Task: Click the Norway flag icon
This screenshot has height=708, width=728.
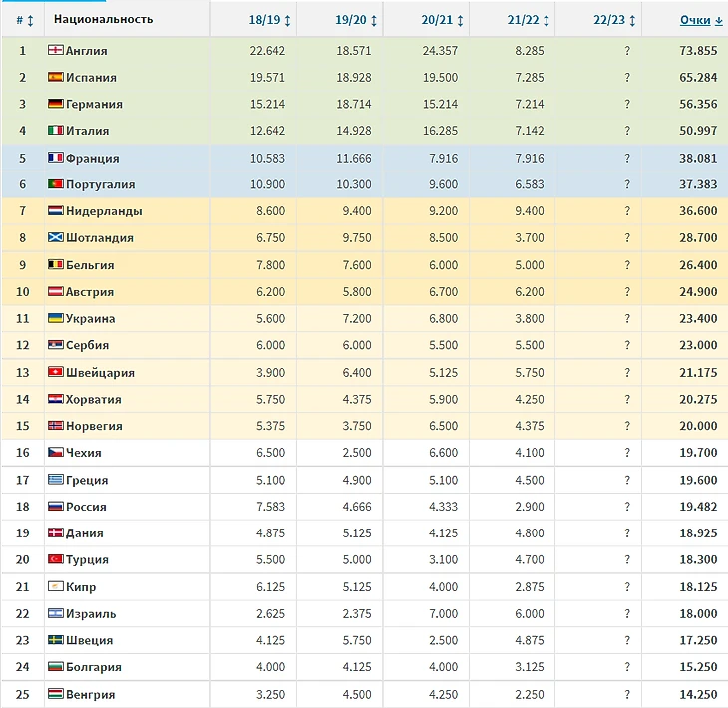Action: pos(56,426)
